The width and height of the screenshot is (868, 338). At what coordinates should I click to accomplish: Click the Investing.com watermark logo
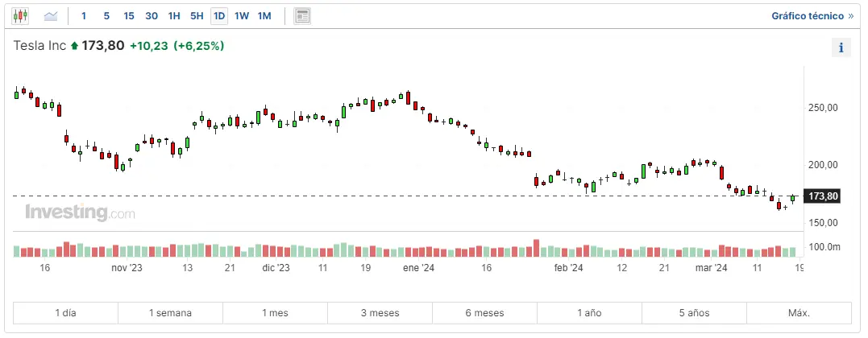pyautogui.click(x=80, y=213)
